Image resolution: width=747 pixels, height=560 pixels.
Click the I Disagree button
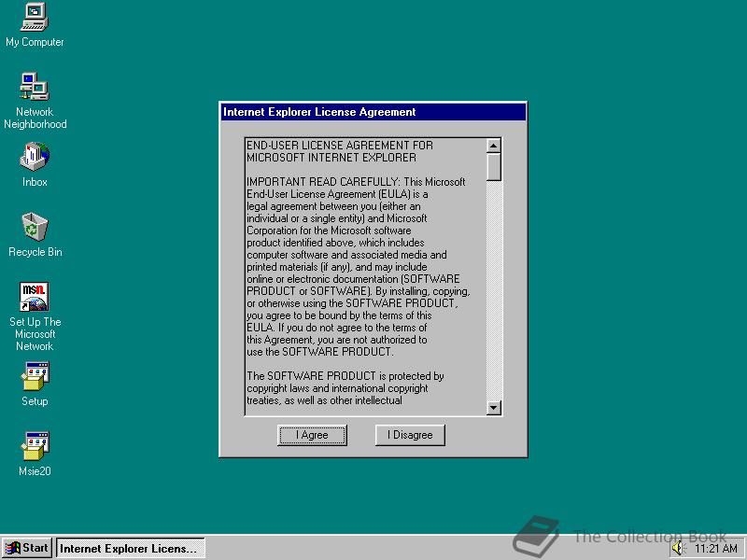(x=410, y=435)
